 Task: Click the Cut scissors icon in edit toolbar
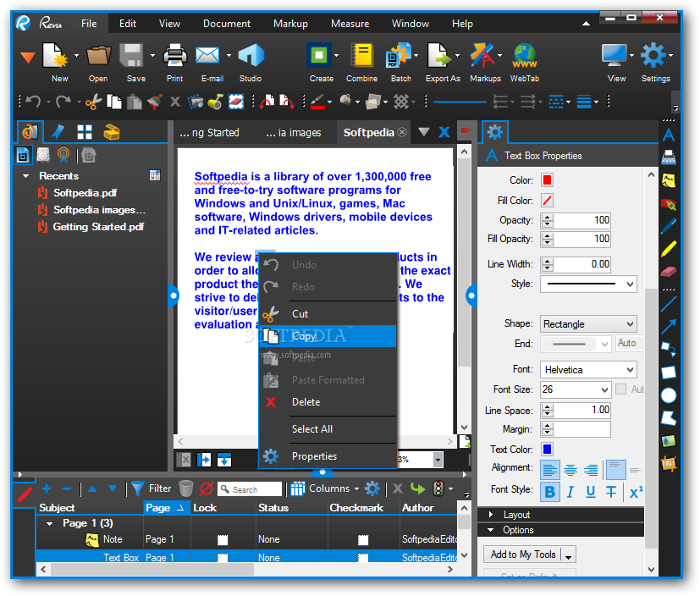tap(94, 102)
